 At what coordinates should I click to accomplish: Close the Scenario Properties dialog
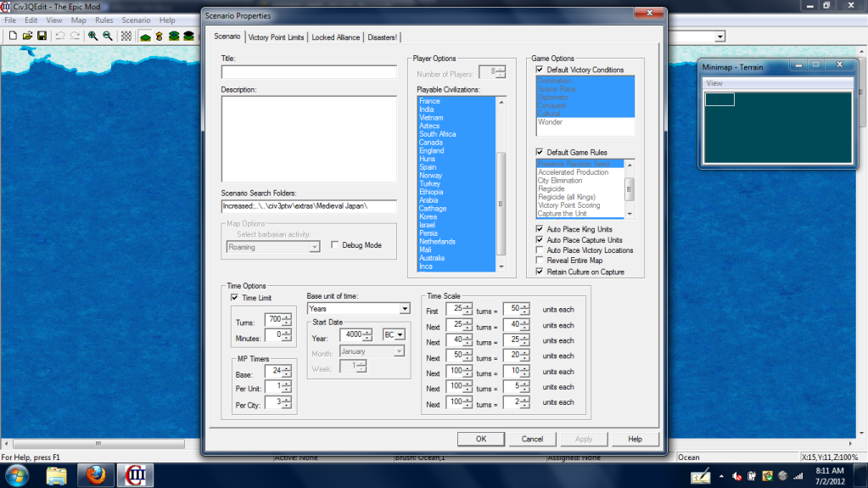649,13
